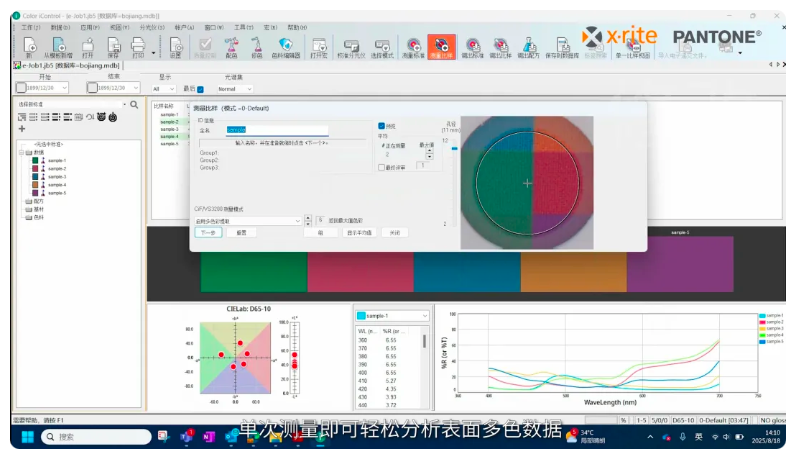The width and height of the screenshot is (807, 458).
Task: Toggle the 最后 checkbox in filter bar
Action: (200, 89)
